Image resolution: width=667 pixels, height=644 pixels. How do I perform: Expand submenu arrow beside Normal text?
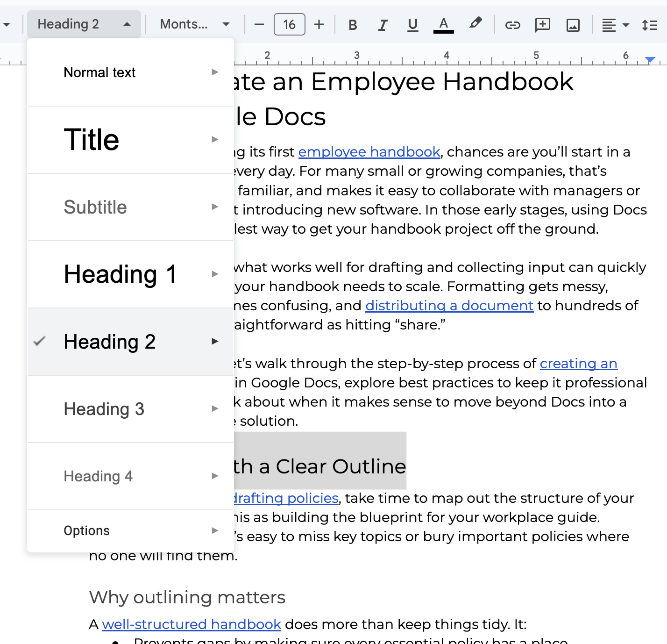click(215, 72)
